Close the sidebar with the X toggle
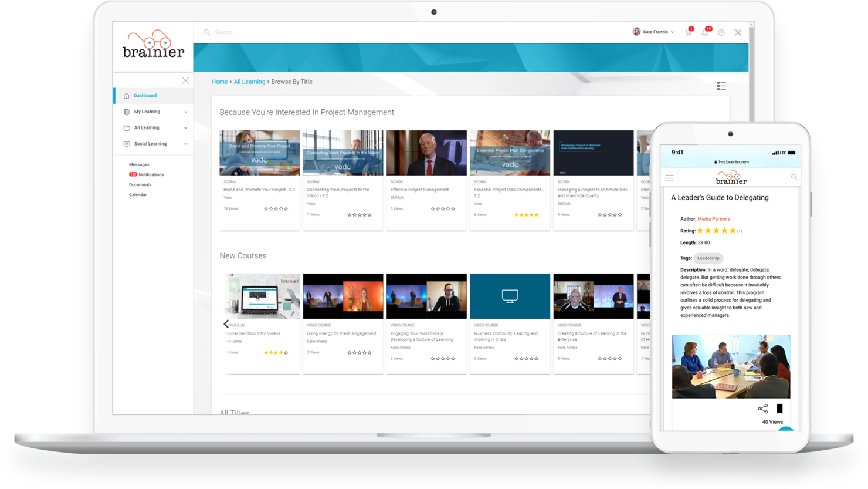Screen dimensions: 868x489 [185, 80]
